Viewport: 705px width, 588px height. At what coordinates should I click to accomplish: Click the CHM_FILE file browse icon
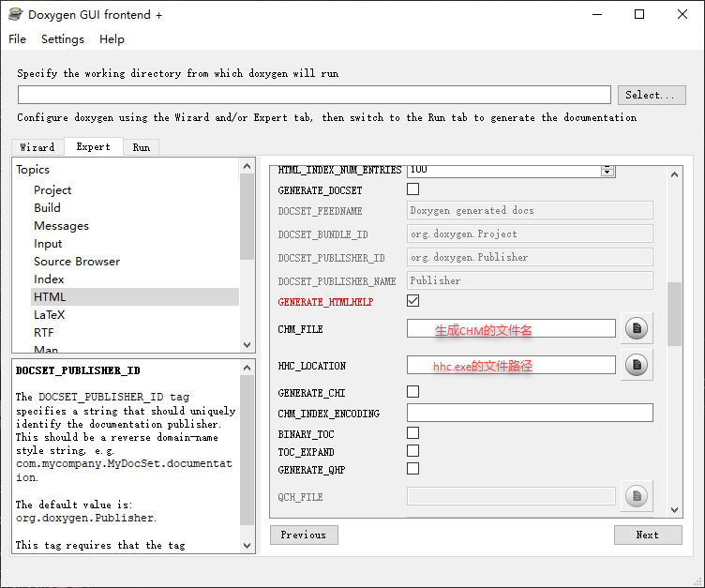point(637,328)
